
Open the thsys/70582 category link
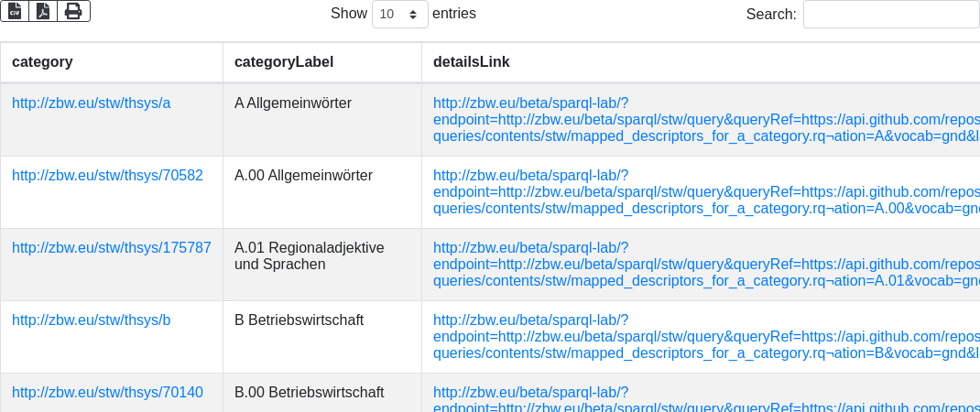(107, 175)
